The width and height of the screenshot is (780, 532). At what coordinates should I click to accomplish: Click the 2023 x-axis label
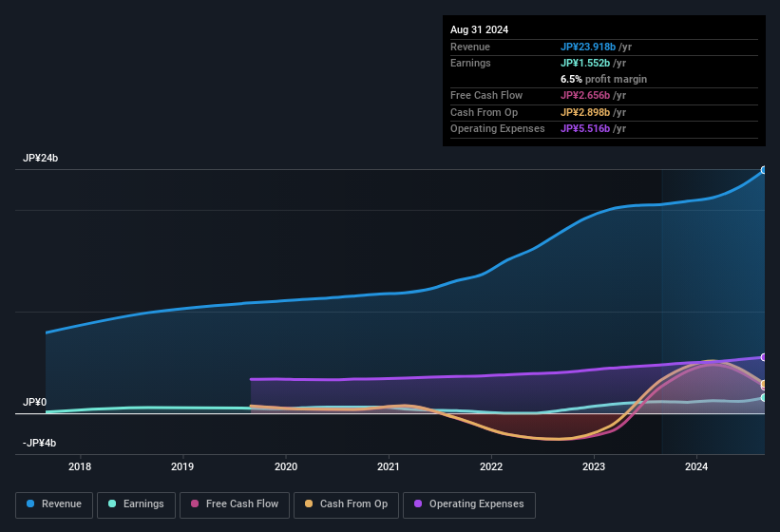tap(594, 466)
